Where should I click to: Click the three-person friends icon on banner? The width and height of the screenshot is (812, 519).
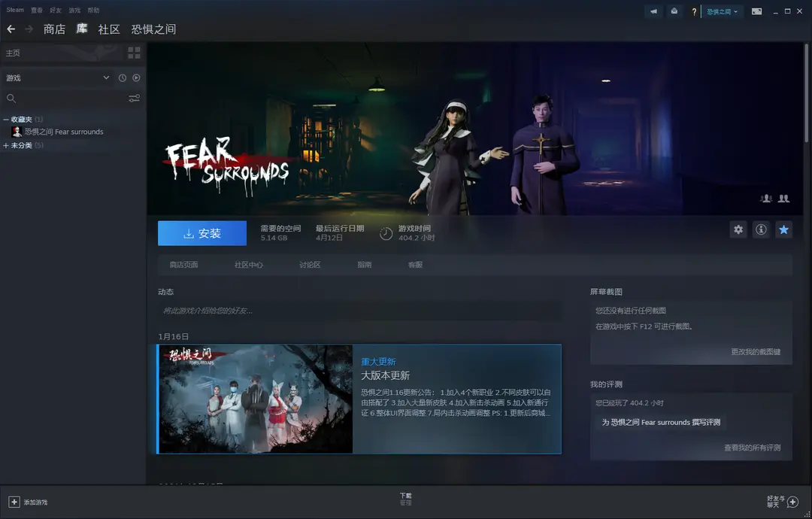766,199
